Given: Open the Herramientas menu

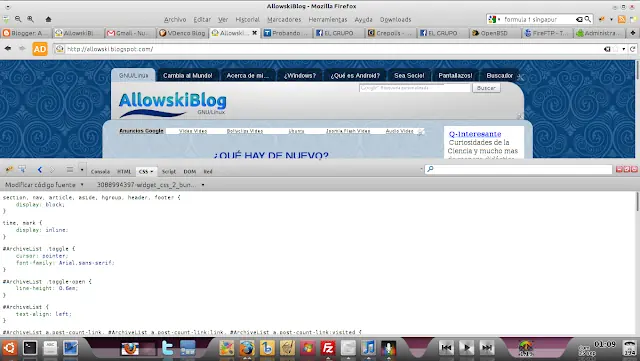Looking at the screenshot, I should point(328,20).
